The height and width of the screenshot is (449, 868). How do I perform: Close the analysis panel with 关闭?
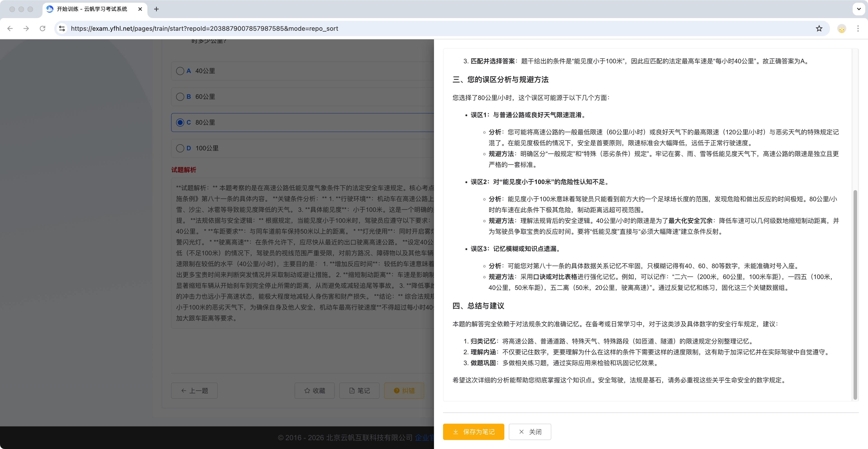530,432
